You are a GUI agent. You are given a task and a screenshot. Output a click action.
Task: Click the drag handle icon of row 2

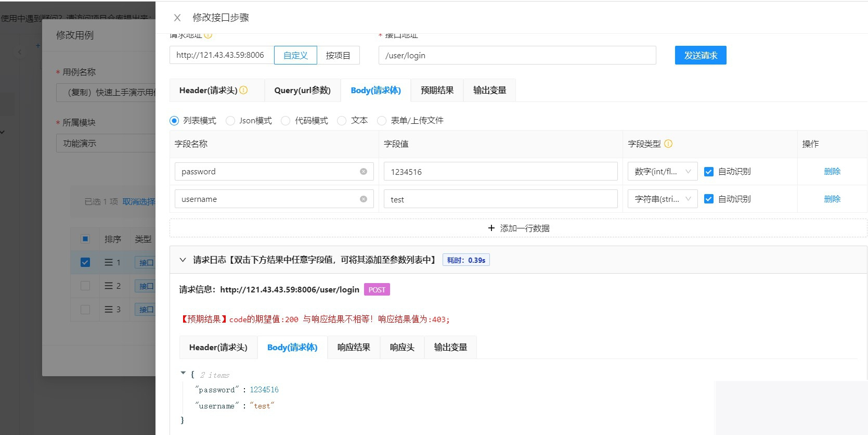pos(109,286)
